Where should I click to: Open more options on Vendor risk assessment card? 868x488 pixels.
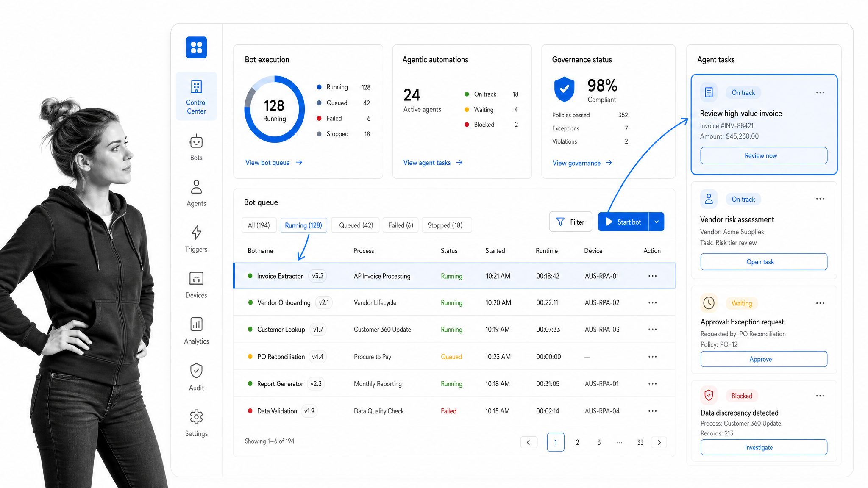820,199
